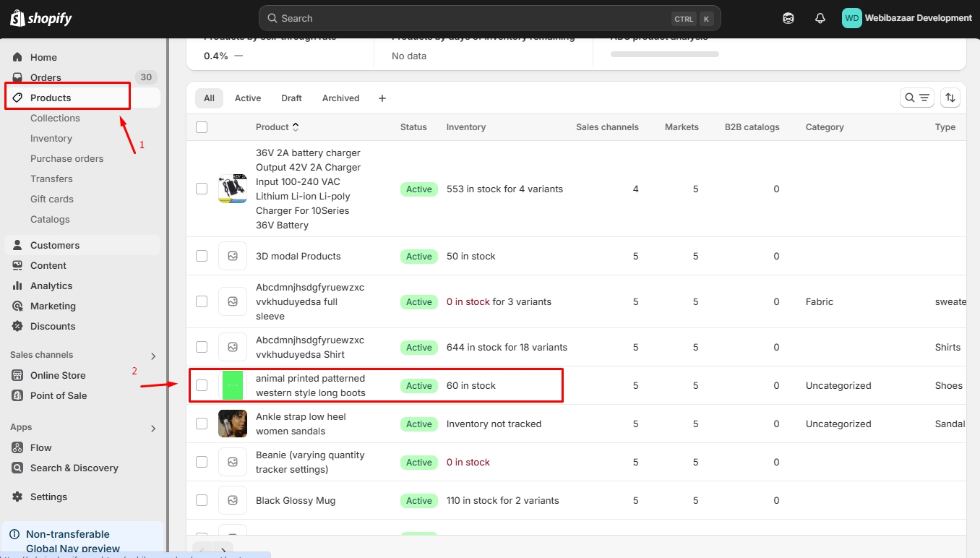Expand the Apps section chevron
Screen dimensions: 980x558
coord(153,428)
